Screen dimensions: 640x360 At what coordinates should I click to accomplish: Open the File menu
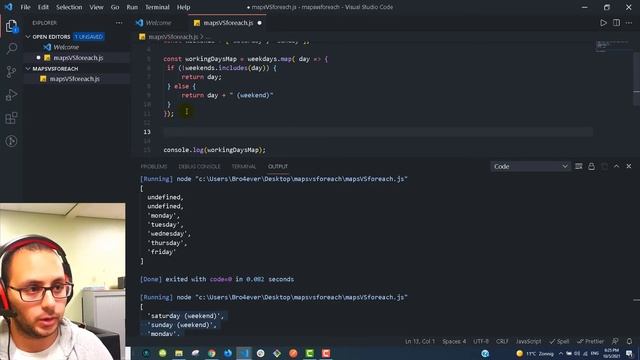25,7
